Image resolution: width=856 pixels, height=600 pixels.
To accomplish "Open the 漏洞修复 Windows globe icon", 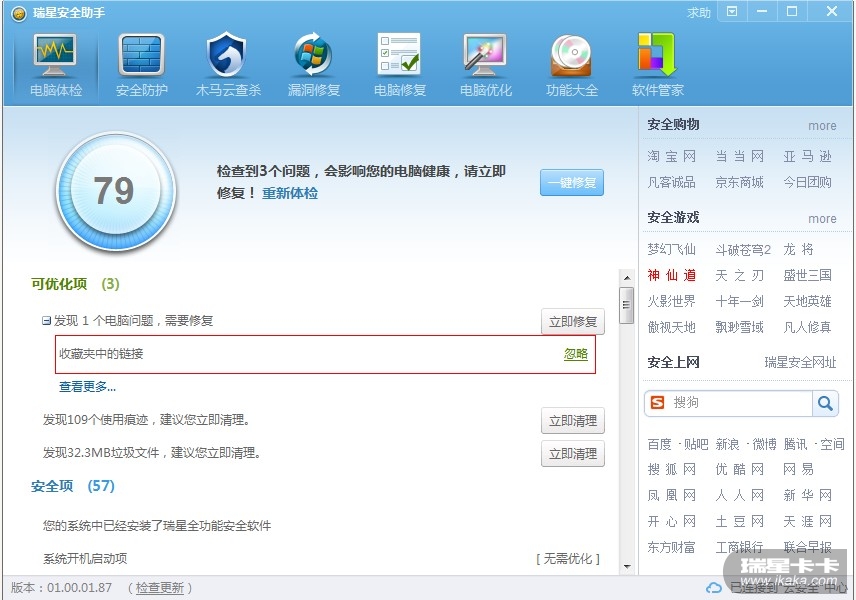I will [x=313, y=55].
